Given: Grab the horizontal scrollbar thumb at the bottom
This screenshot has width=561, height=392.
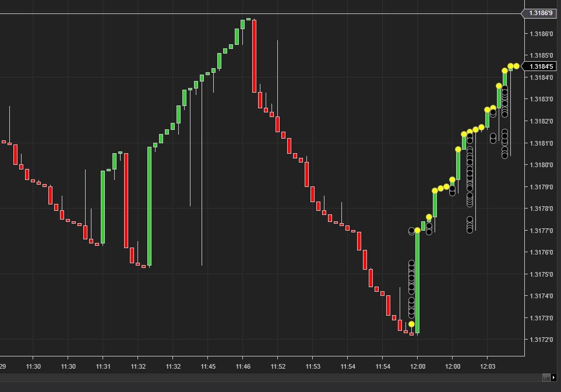Looking at the screenshot, I should [546, 377].
